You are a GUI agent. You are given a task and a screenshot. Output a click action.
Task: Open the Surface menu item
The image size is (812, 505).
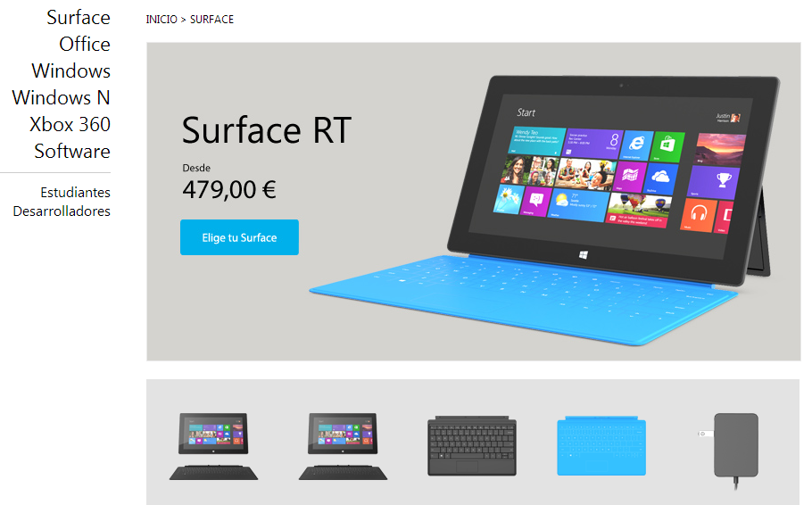pos(79,18)
